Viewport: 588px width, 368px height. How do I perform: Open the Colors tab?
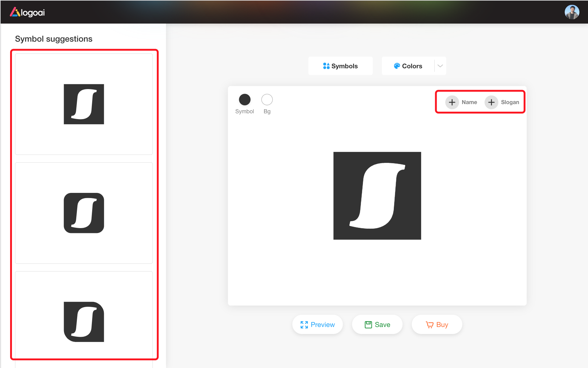coord(412,66)
